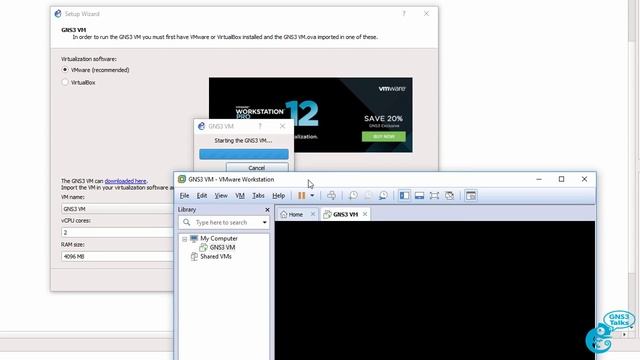The image size is (640, 360).
Task: Send Ctrl+Alt+Del to the virtual machine
Action: pyautogui.click(x=331, y=196)
